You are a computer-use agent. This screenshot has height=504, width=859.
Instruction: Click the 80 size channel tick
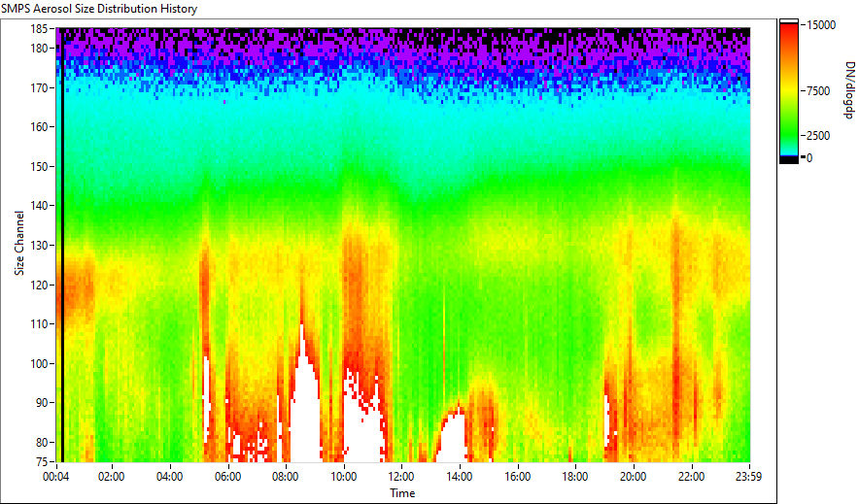click(x=42, y=442)
